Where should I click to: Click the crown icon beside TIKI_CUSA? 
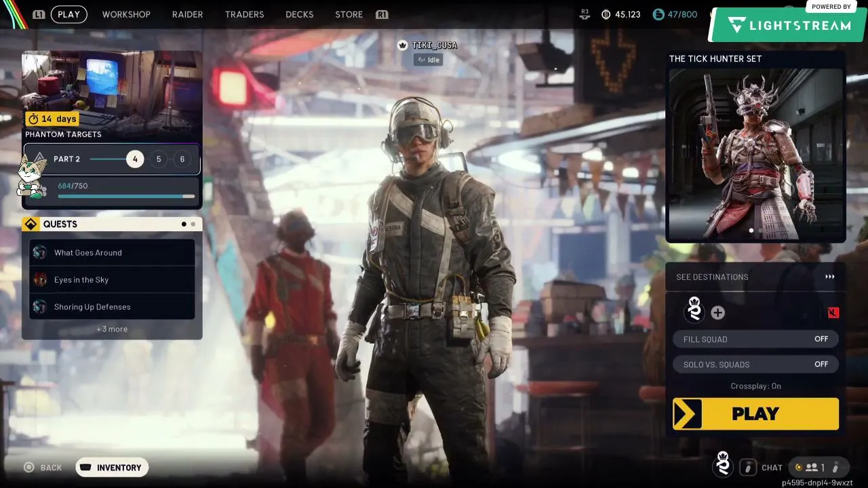(402, 45)
